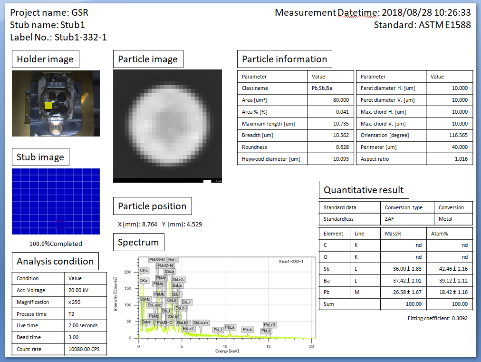Screen dimensions: 481x362
Task: Click the PbLa peak label in spectrum
Action: pos(230,327)
